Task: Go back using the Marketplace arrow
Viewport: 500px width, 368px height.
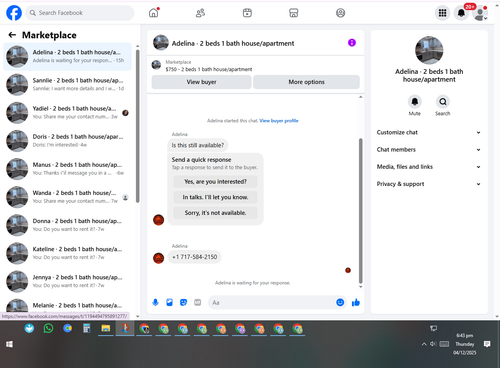Action: click(x=12, y=35)
